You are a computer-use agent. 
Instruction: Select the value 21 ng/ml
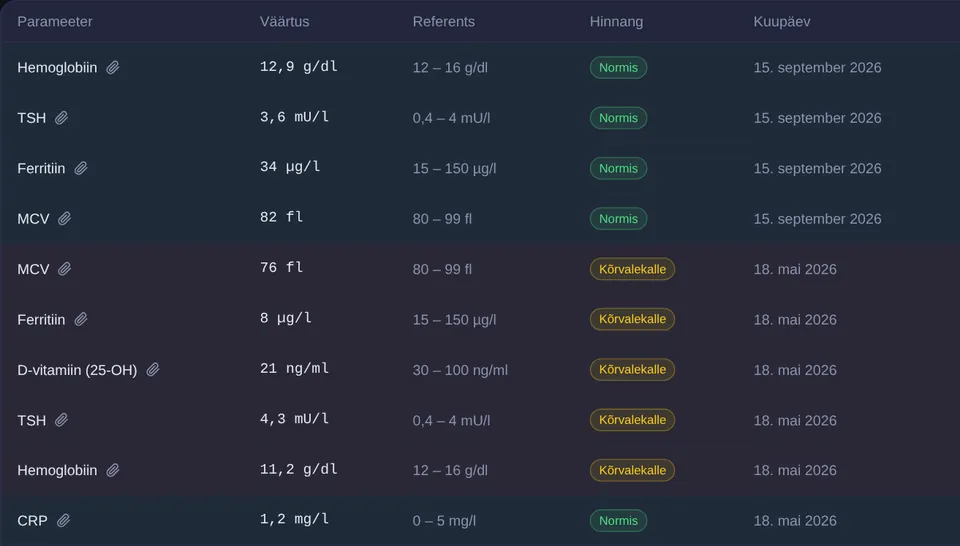pos(294,368)
